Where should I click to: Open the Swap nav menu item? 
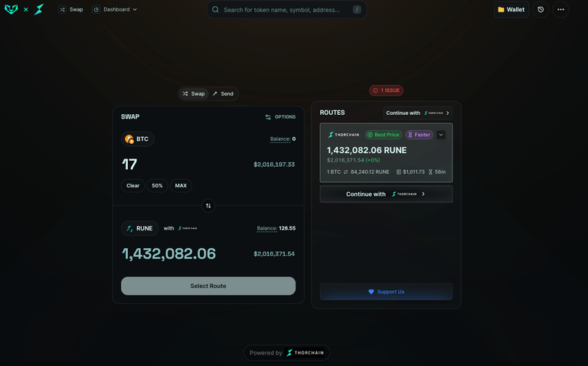coord(71,9)
